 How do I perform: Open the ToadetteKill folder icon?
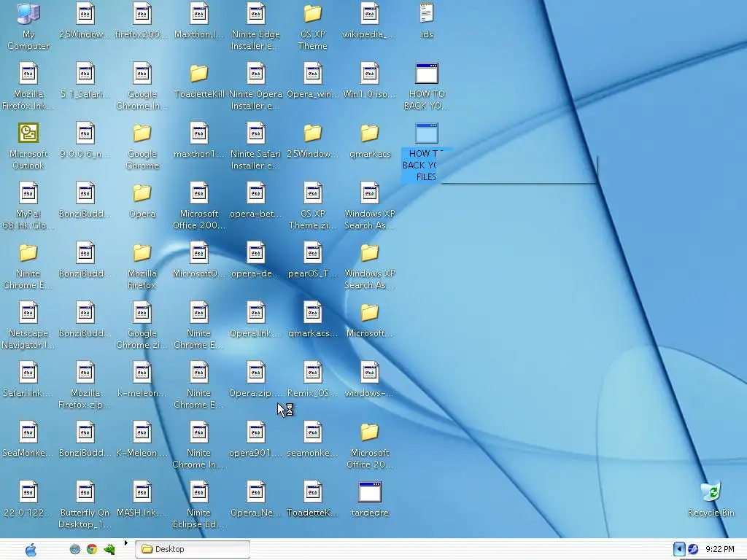pos(198,74)
